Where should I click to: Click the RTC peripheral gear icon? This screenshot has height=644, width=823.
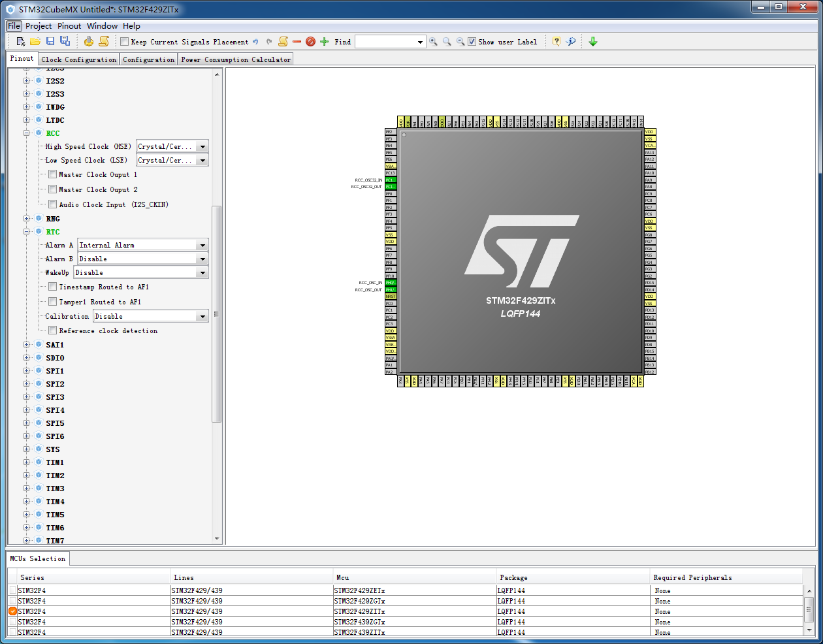(39, 231)
